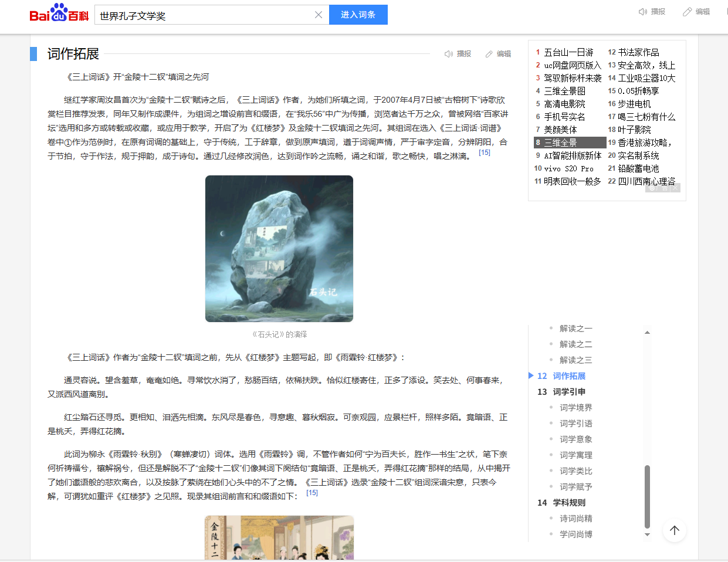
Task: Clear the search box with the X icon
Action: (318, 15)
